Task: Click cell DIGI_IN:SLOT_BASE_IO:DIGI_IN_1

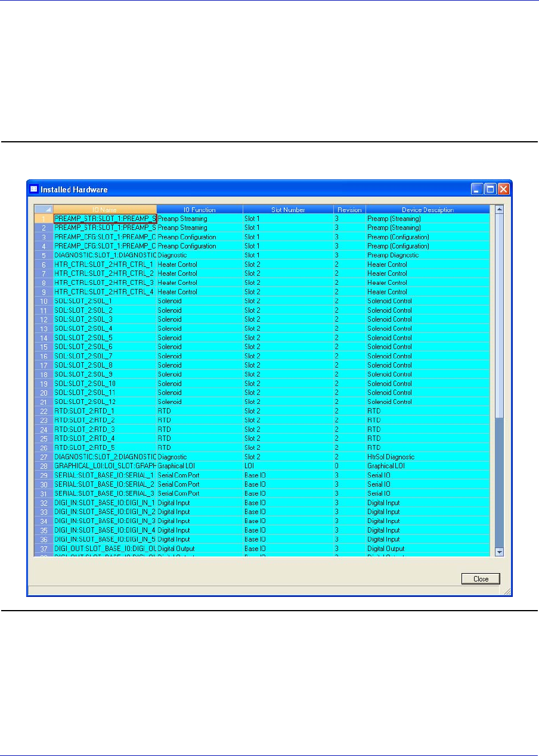Action: point(105,503)
